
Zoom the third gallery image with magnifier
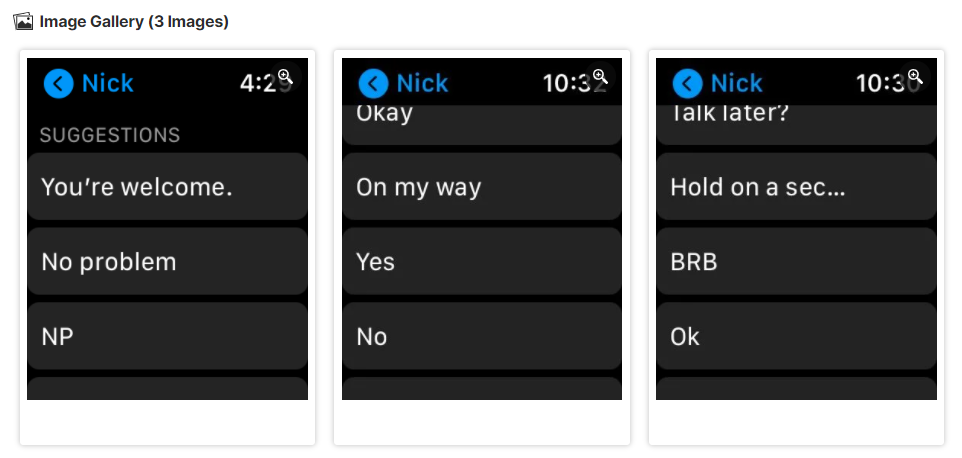(x=915, y=77)
